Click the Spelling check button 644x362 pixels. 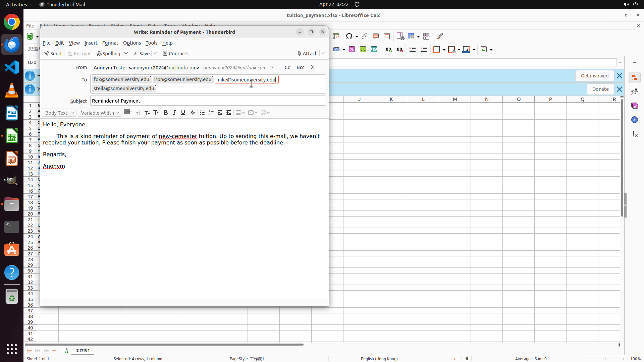point(108,54)
